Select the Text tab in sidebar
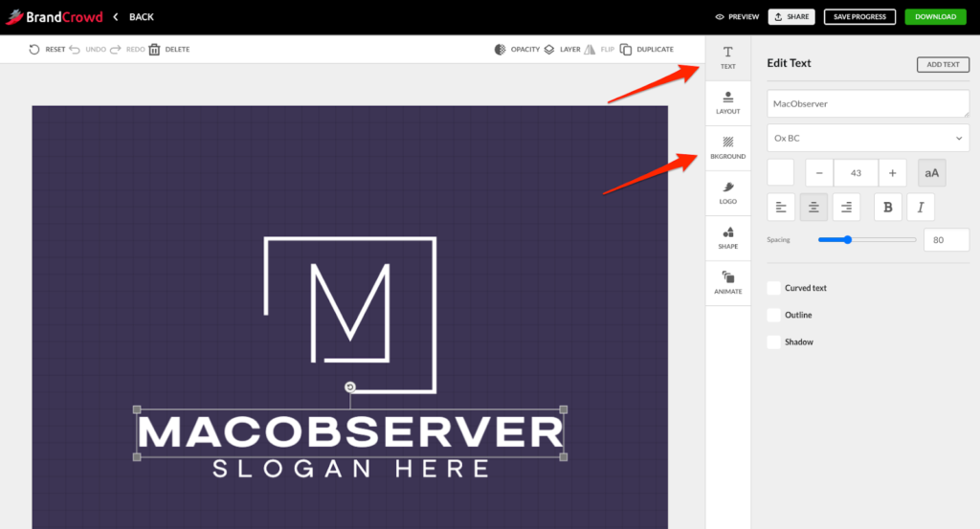The width and height of the screenshot is (980, 529). [728, 58]
